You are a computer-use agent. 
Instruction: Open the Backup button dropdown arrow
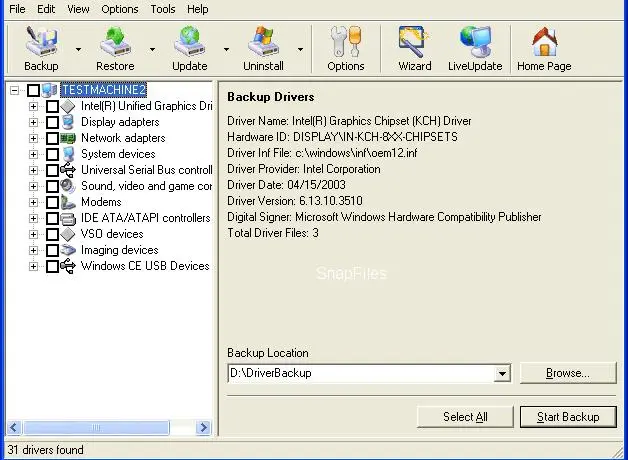point(78,50)
